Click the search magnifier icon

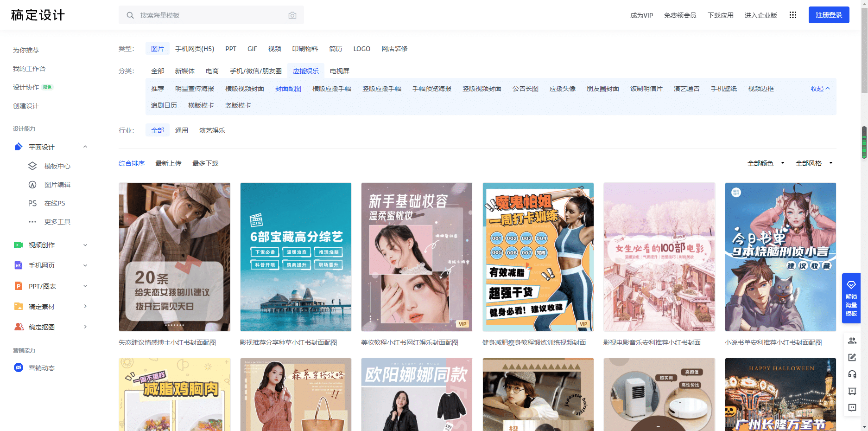tap(130, 15)
